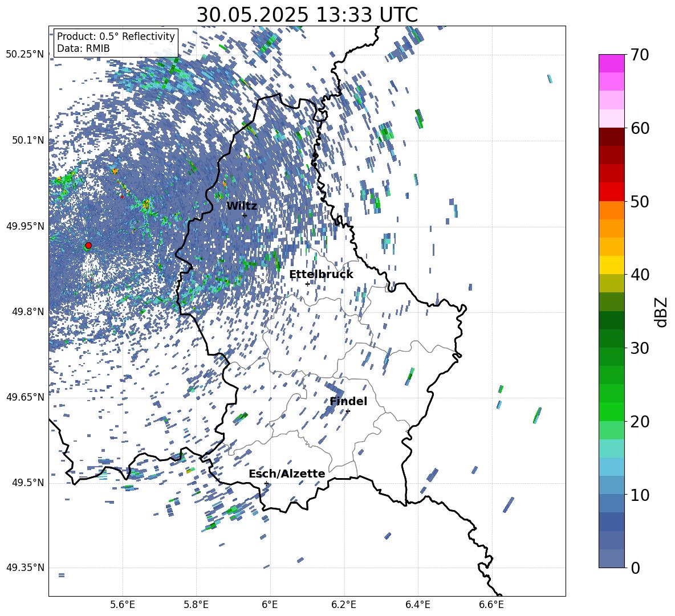Click the 50.1°N latitude label
Image resolution: width=675 pixels, height=616 pixels.
[x=28, y=140]
